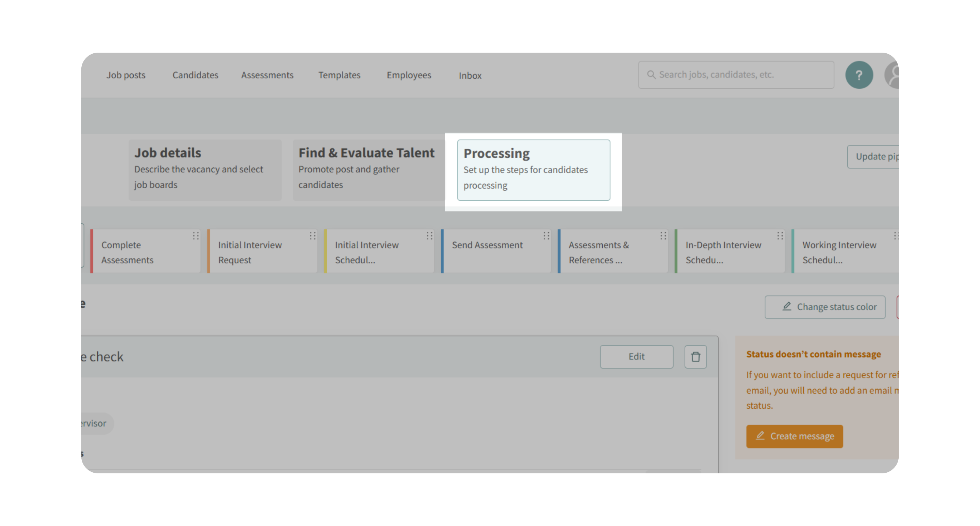Go to the Candidates section
This screenshot has height=526, width=980.
point(195,75)
